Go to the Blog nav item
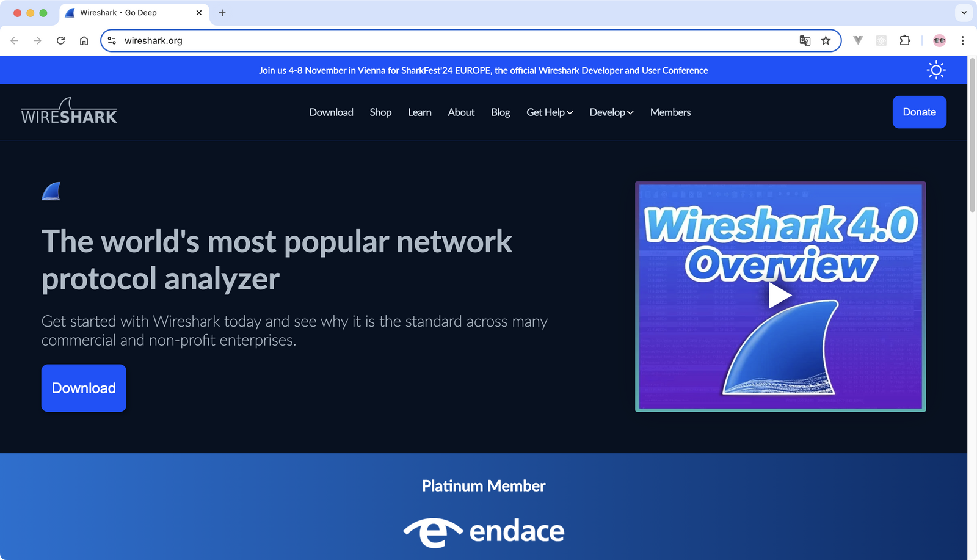The width and height of the screenshot is (977, 560). [500, 112]
